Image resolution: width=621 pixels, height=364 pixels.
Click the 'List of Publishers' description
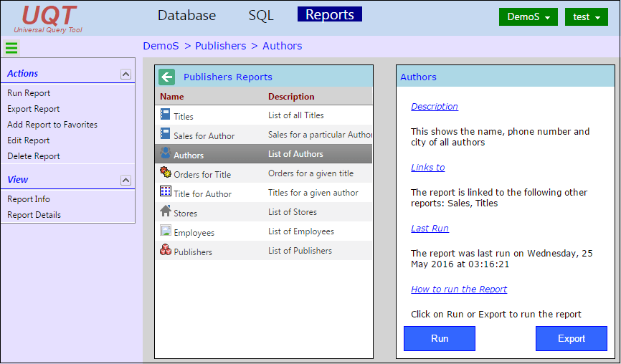point(300,251)
